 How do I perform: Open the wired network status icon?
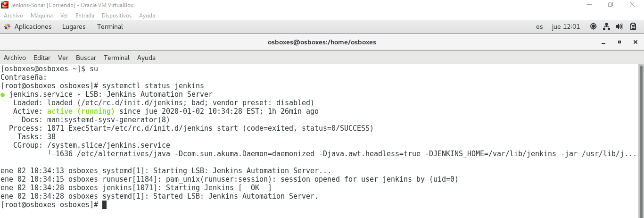607,26
